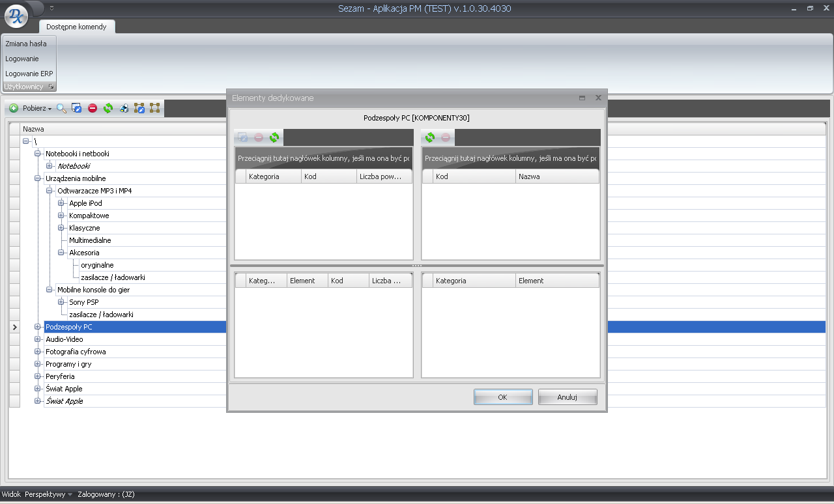Open the Pobierz dropdown arrow
Screen dimensions: 834x504
pos(50,109)
